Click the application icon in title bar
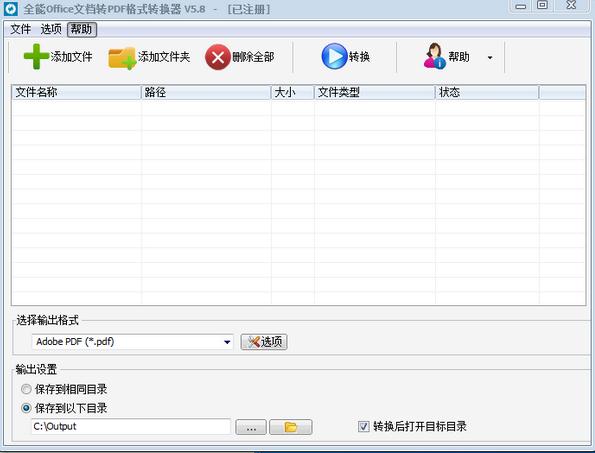 click(10, 8)
